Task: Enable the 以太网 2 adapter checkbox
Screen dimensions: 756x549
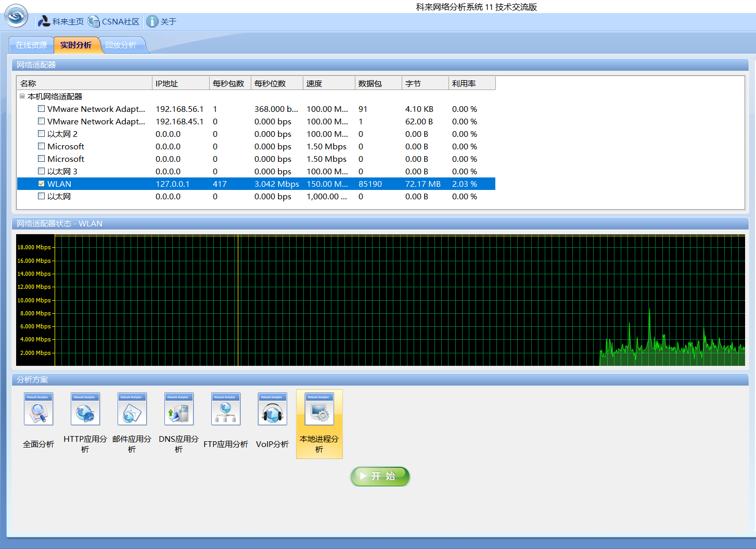Action: (41, 134)
